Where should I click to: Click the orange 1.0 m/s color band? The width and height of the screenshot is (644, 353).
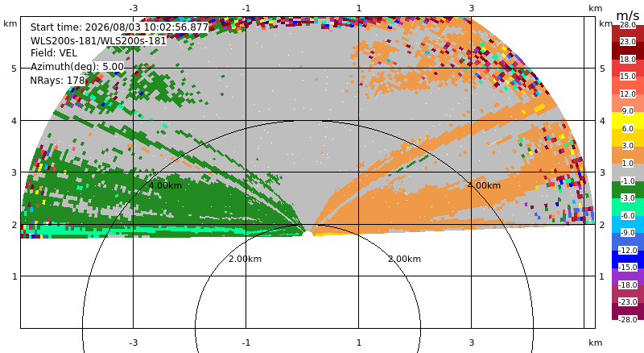coord(628,155)
